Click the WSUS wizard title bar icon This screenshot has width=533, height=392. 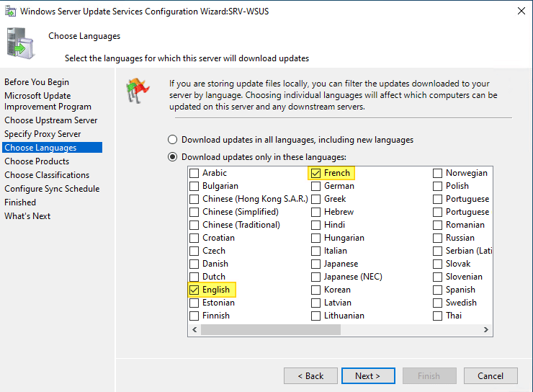pyautogui.click(x=10, y=12)
